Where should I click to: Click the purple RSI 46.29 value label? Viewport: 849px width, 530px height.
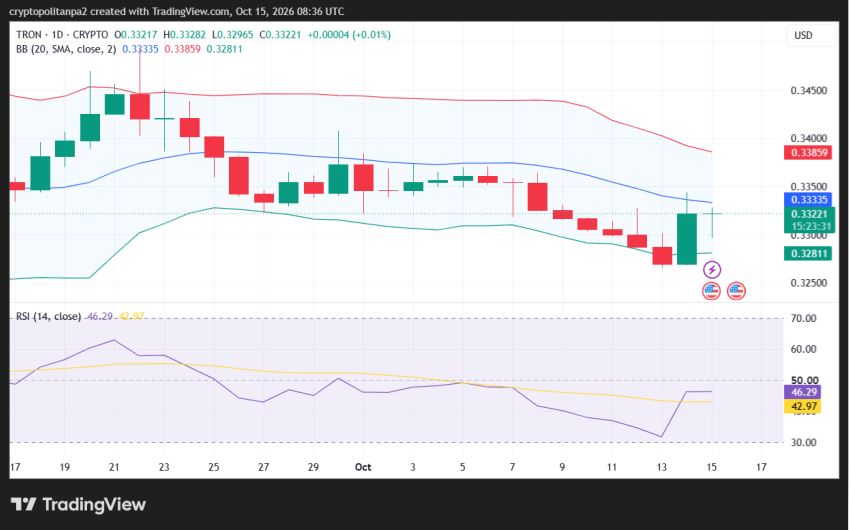point(802,392)
